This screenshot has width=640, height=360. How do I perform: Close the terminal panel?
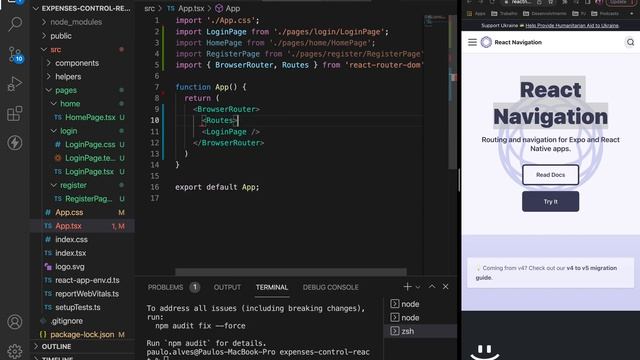point(446,287)
